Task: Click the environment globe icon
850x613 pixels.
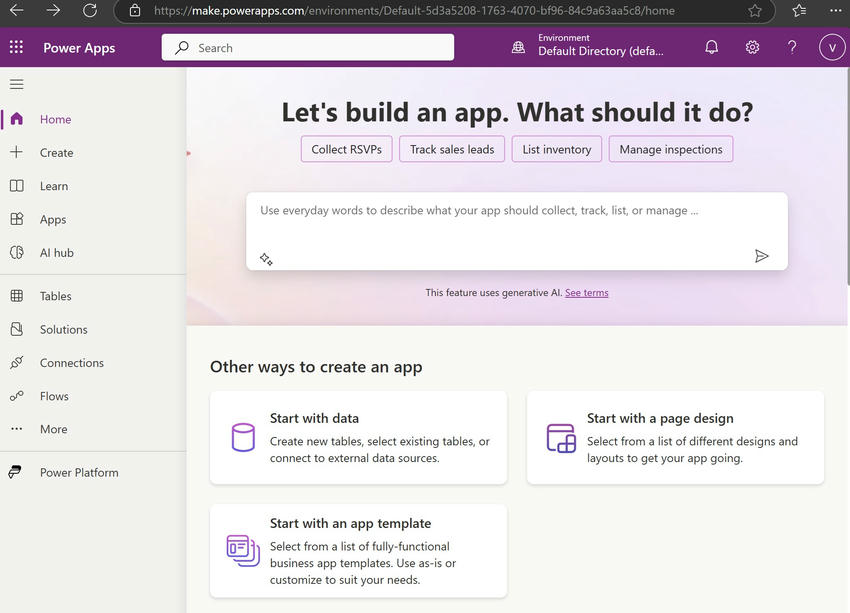Action: coord(518,48)
